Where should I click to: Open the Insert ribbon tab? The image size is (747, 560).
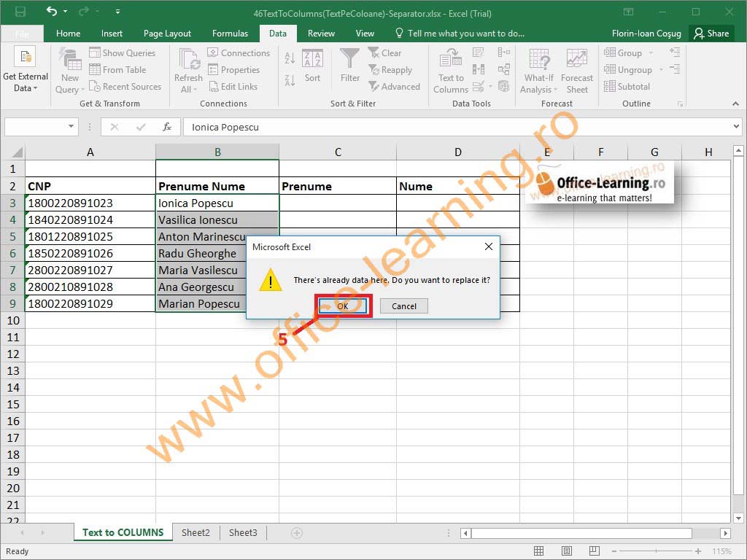[112, 34]
